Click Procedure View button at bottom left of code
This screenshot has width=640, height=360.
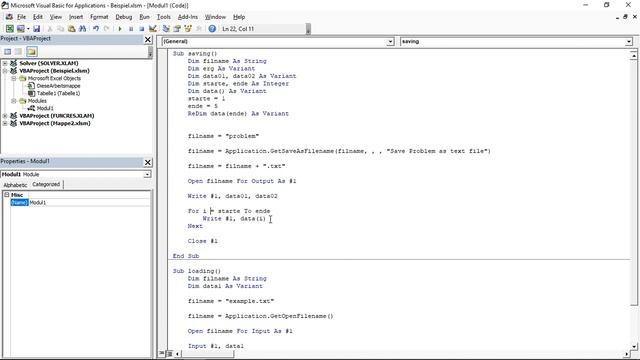click(162, 353)
